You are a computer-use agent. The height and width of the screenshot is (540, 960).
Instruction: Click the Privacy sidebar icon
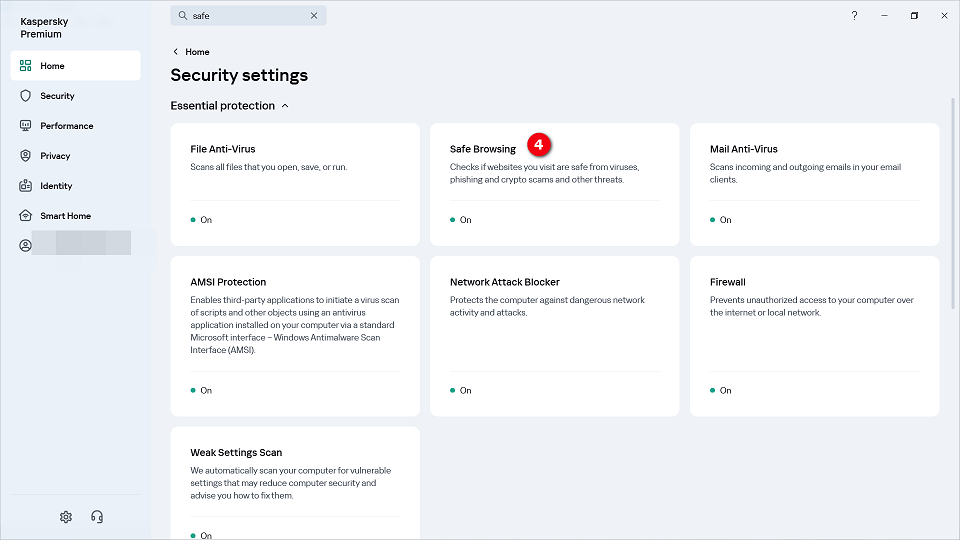(26, 156)
